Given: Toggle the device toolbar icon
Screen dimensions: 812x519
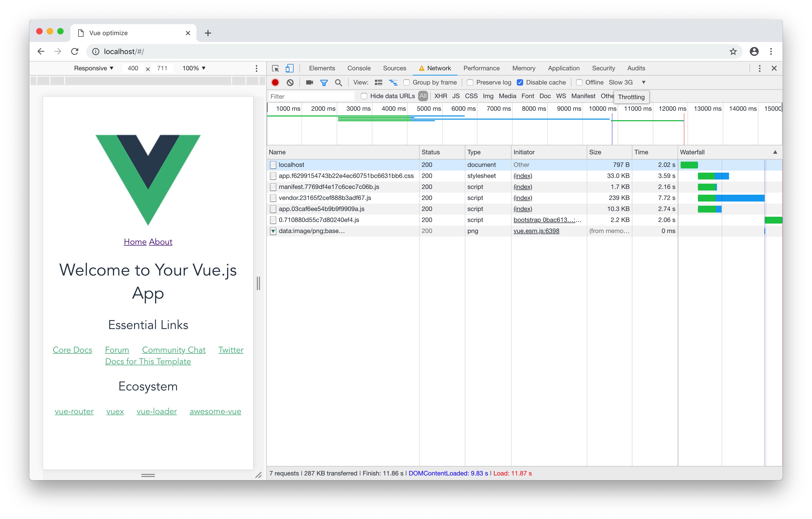Looking at the screenshot, I should (x=289, y=68).
